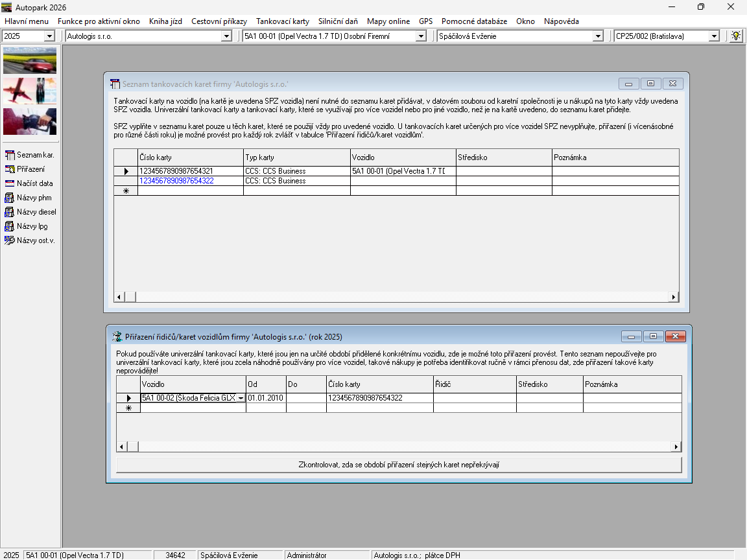The height and width of the screenshot is (560, 747).
Task: Click the fuel pump thumbnail image
Action: pyautogui.click(x=30, y=121)
